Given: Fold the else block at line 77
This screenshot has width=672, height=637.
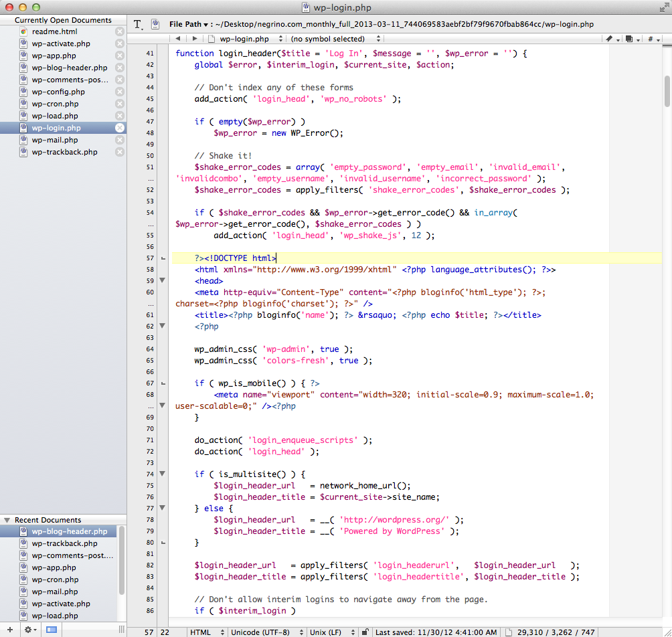Looking at the screenshot, I should point(163,508).
